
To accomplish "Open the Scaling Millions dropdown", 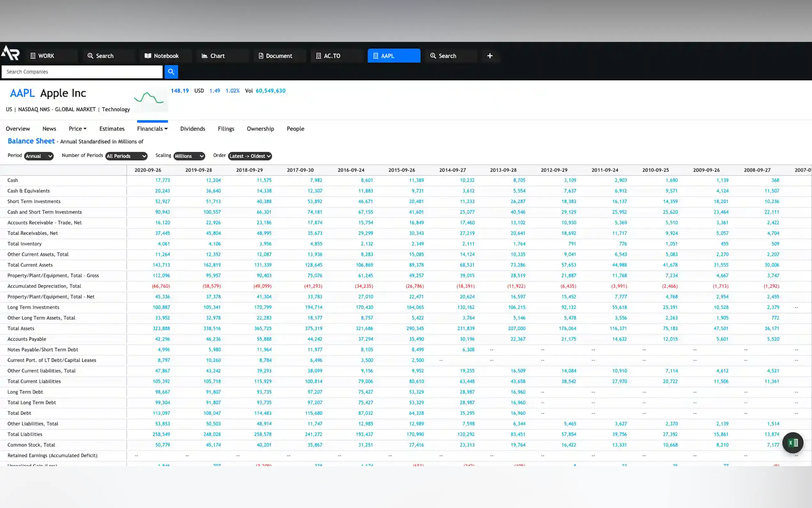I will click(x=189, y=156).
